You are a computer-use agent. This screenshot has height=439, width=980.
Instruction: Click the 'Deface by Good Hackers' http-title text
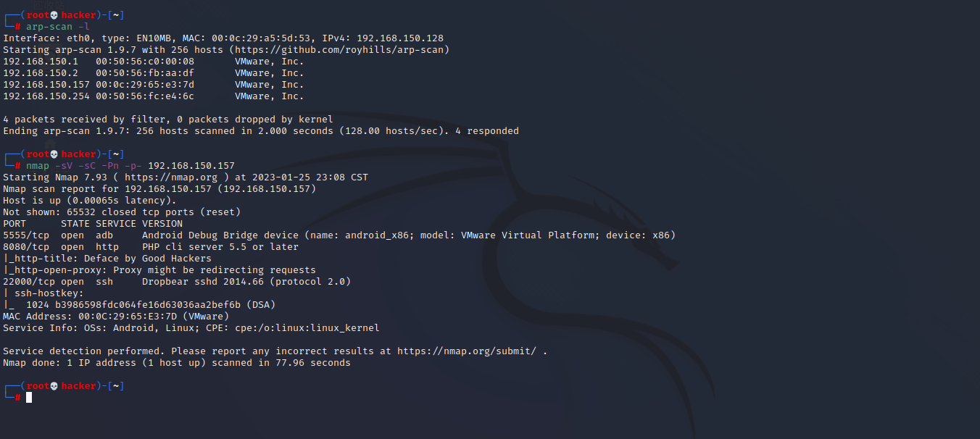pos(148,259)
